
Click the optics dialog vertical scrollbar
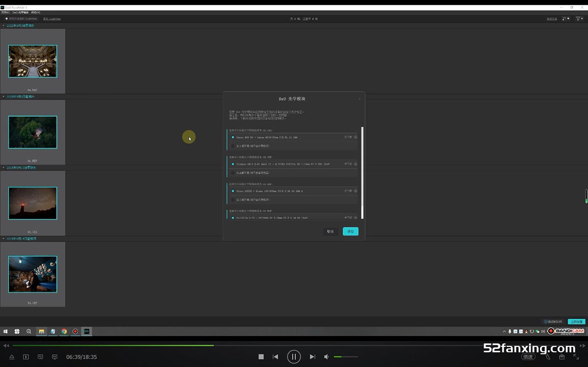point(363,172)
